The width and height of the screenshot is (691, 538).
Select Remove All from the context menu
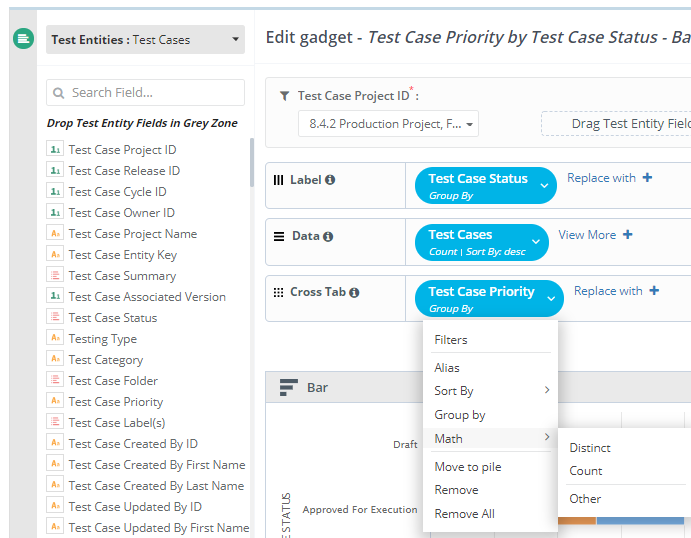tap(464, 514)
